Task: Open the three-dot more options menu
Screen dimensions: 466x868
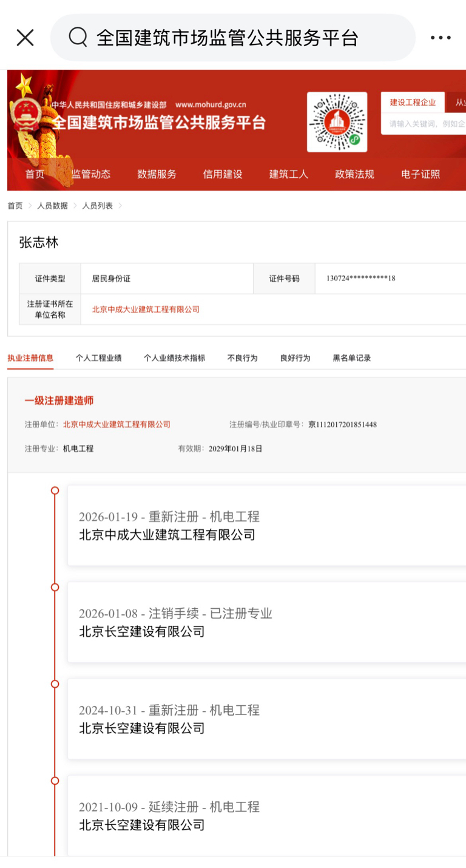Action: coord(441,38)
